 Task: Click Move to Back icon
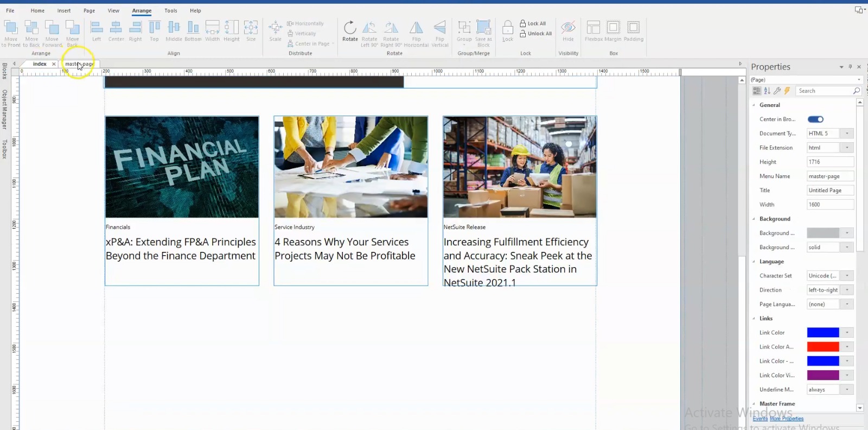[x=31, y=27]
